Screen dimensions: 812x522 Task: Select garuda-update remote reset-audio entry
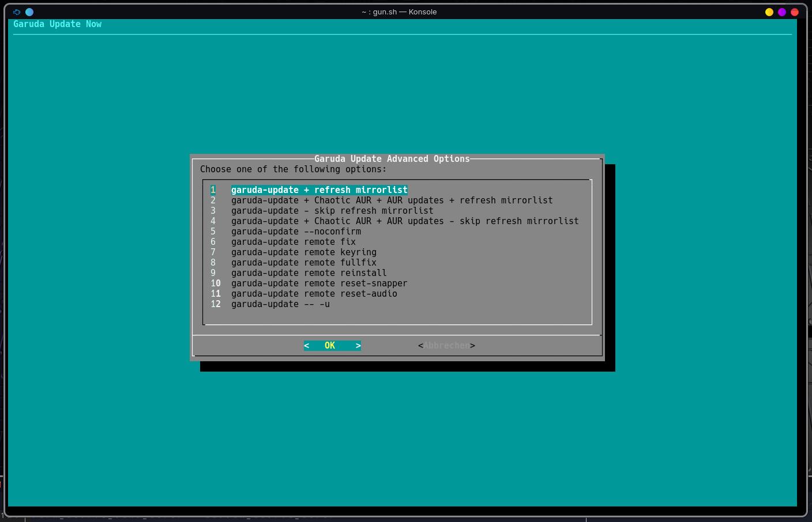304,294
